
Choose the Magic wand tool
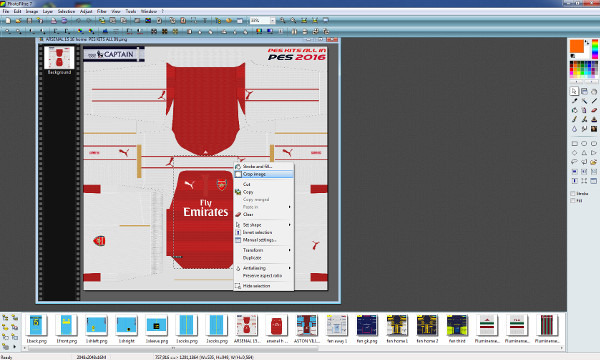584,101
